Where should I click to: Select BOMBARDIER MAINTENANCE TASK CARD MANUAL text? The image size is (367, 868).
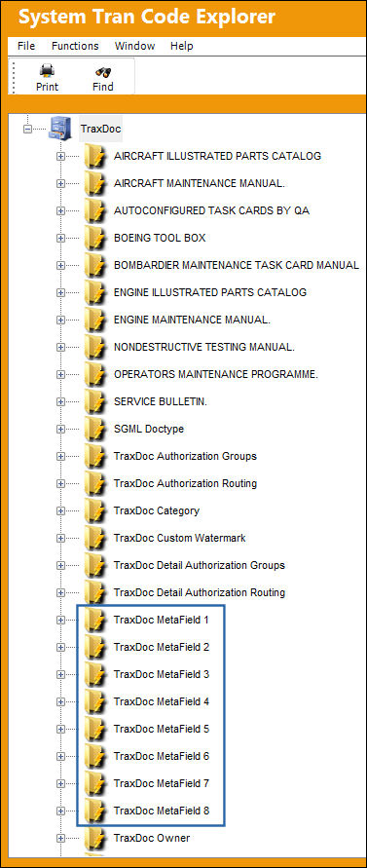pos(237,265)
